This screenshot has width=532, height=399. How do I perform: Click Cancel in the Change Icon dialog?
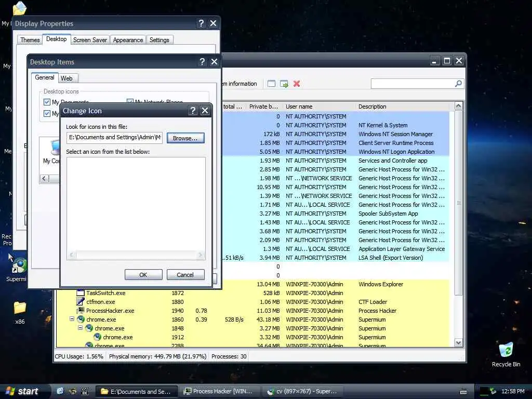click(x=185, y=274)
